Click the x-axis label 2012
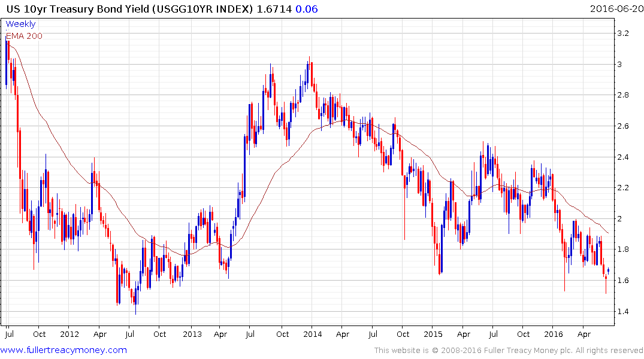Screen dimensions: 644x359 [69, 334]
